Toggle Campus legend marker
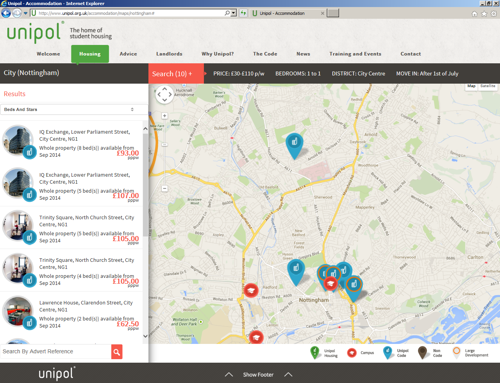 pyautogui.click(x=352, y=353)
